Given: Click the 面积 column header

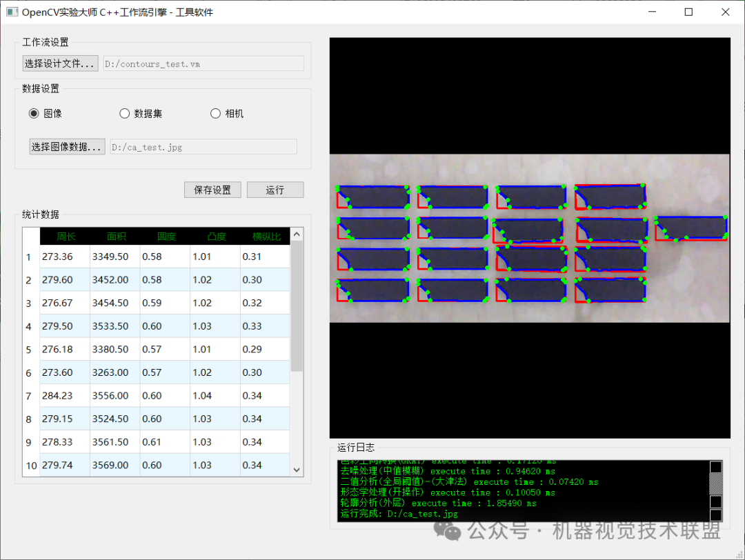Looking at the screenshot, I should [116, 235].
